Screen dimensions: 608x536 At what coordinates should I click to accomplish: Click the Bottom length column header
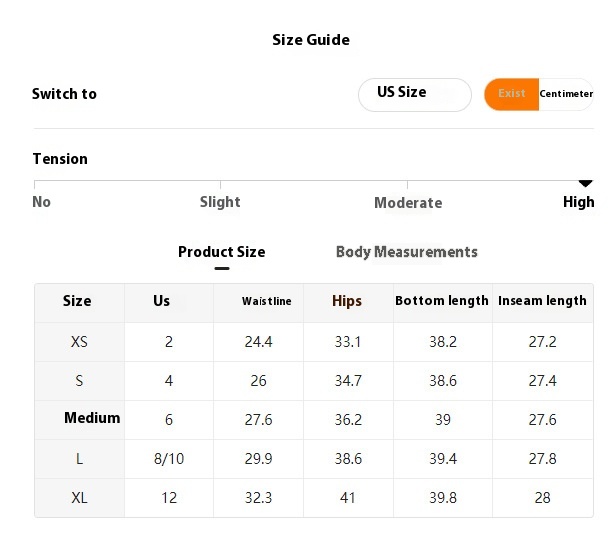pos(442,301)
